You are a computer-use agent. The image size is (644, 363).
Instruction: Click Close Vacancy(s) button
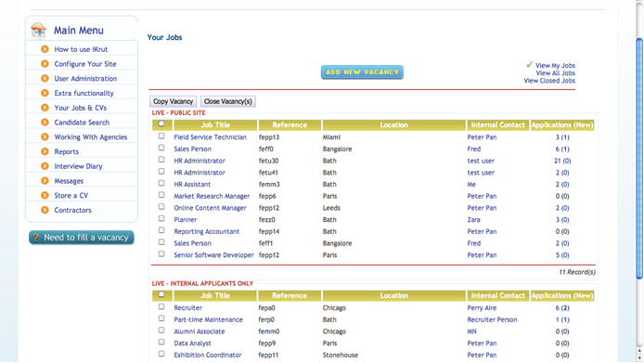pyautogui.click(x=228, y=101)
